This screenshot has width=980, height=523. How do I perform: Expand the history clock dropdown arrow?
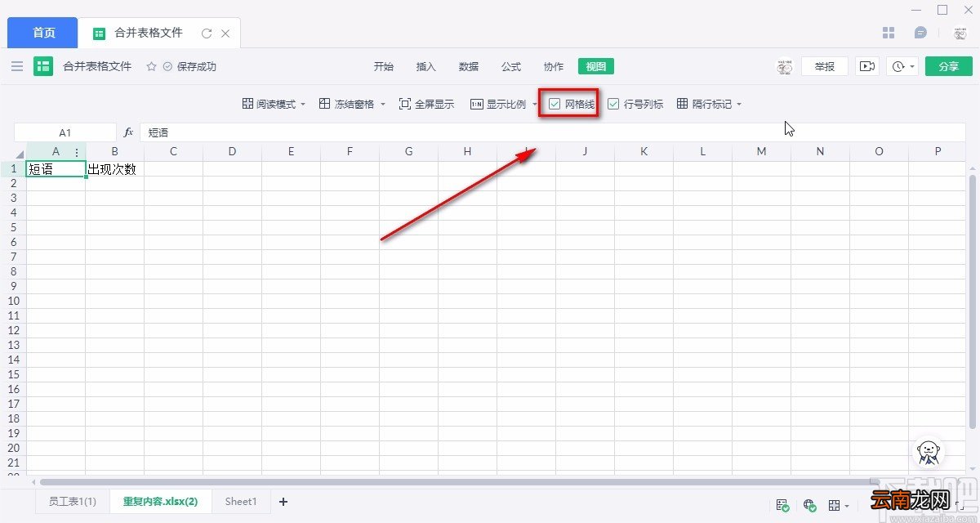click(x=911, y=67)
